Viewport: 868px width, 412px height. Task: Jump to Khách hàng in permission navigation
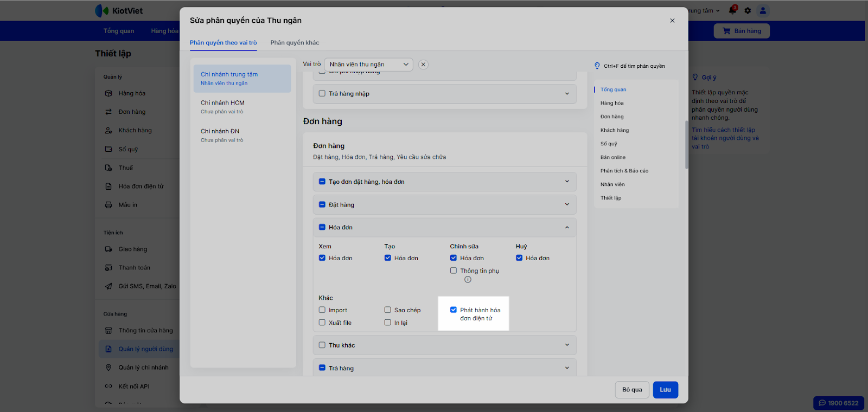click(x=615, y=130)
